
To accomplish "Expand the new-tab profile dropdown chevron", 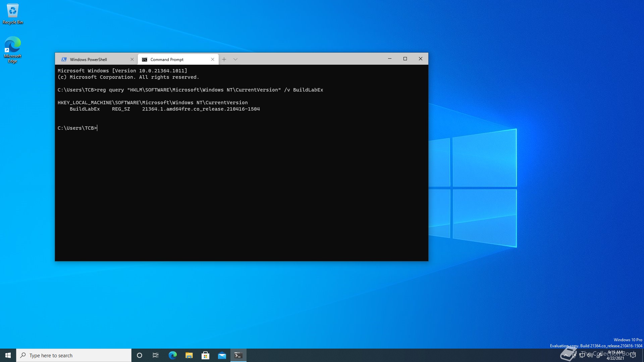I will [235, 59].
